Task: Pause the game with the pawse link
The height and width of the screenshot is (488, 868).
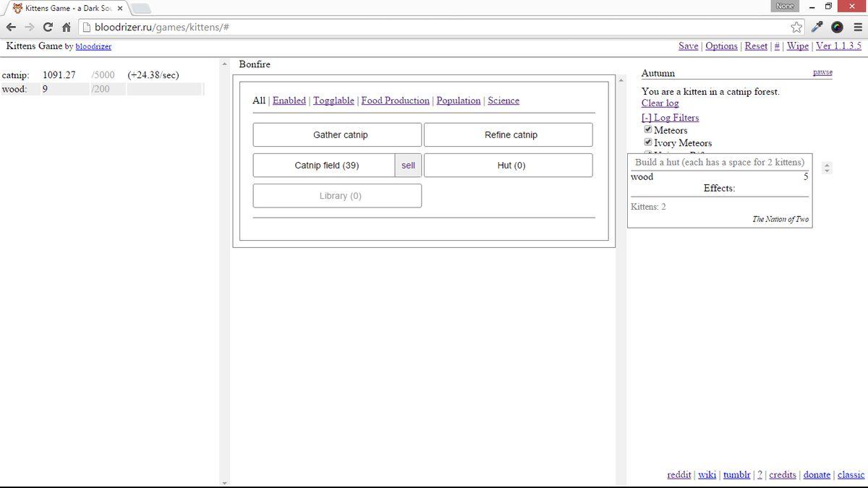Action: coord(822,72)
